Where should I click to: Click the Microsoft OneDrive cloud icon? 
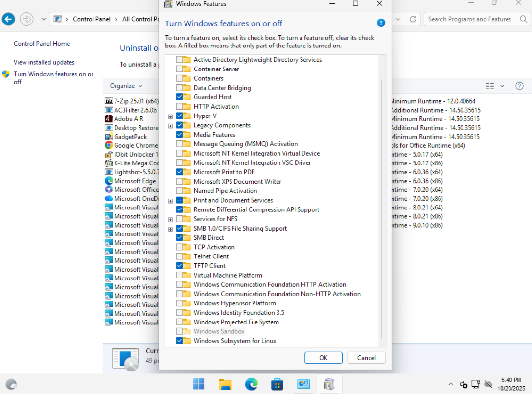pos(109,198)
